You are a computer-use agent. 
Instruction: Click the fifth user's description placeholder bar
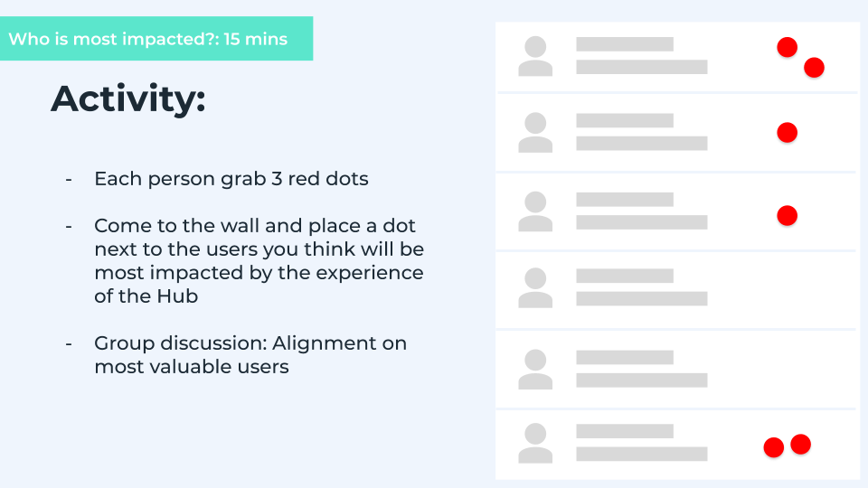pyautogui.click(x=642, y=380)
